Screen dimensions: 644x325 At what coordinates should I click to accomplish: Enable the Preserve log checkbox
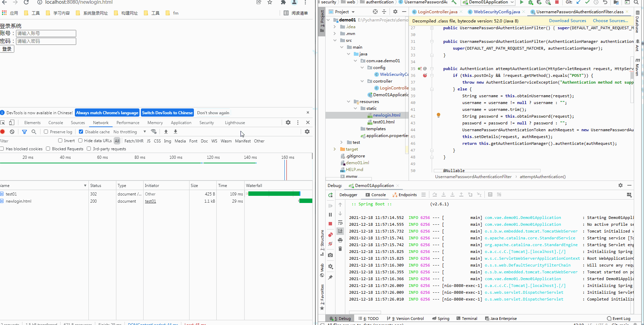(x=46, y=132)
